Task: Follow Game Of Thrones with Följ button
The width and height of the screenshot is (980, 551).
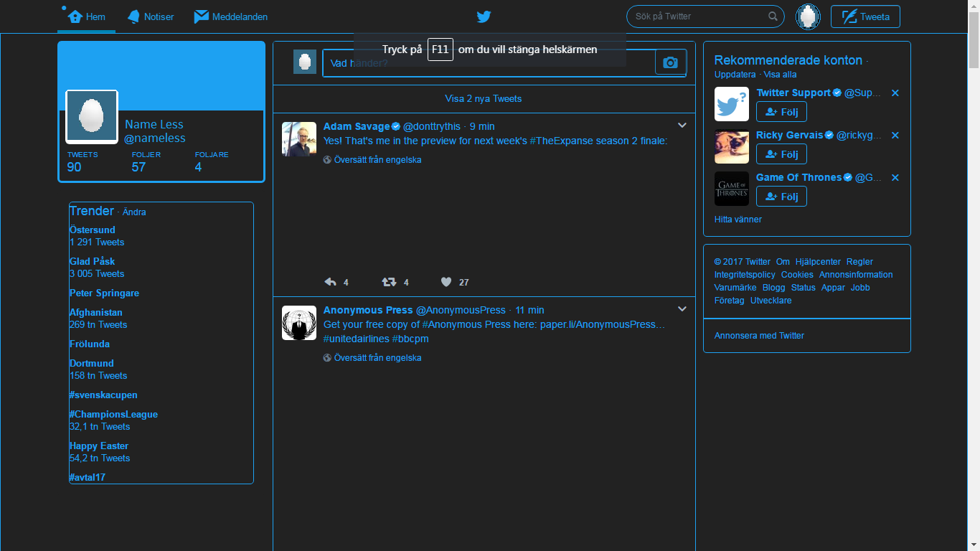Action: coord(781,197)
